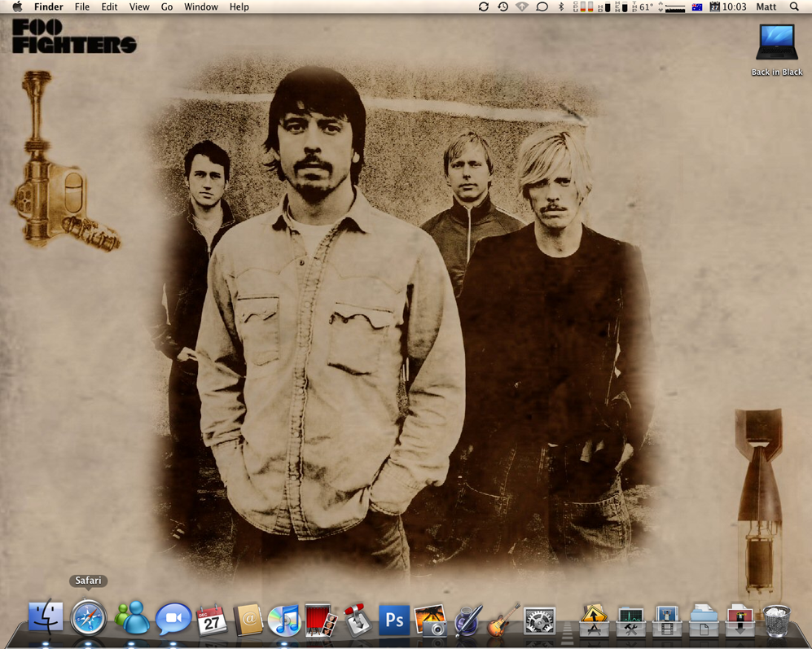Open the Utilities stack in Dock
This screenshot has width=812, height=649.
point(630,621)
